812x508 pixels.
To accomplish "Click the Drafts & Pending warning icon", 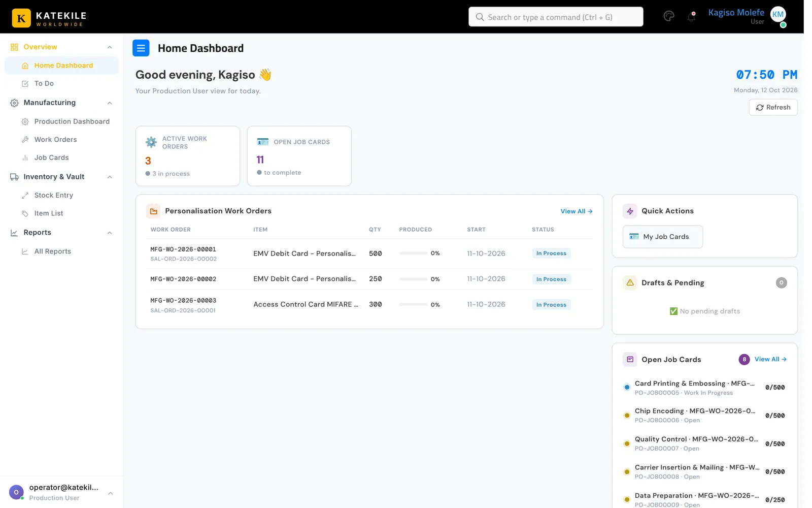I will [x=630, y=282].
